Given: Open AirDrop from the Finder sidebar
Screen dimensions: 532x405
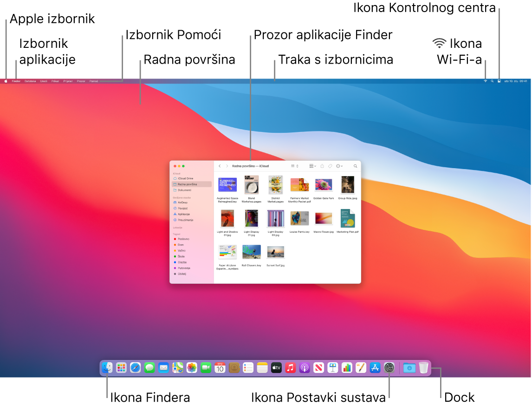Looking at the screenshot, I should pyautogui.click(x=182, y=202).
